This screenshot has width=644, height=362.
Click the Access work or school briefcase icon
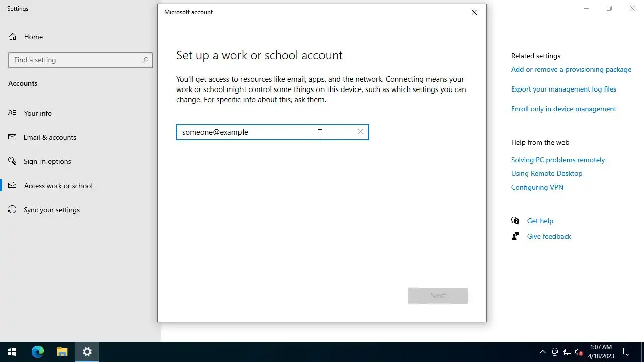(12, 185)
